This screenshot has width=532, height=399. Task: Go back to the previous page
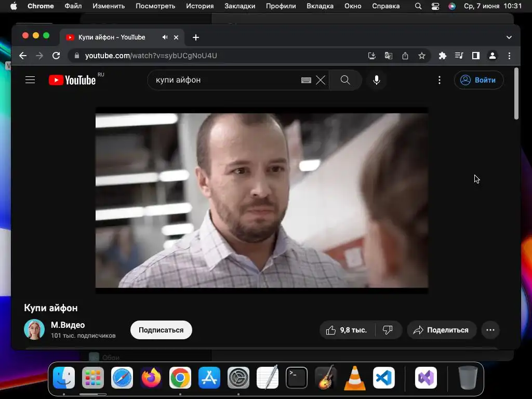23,56
